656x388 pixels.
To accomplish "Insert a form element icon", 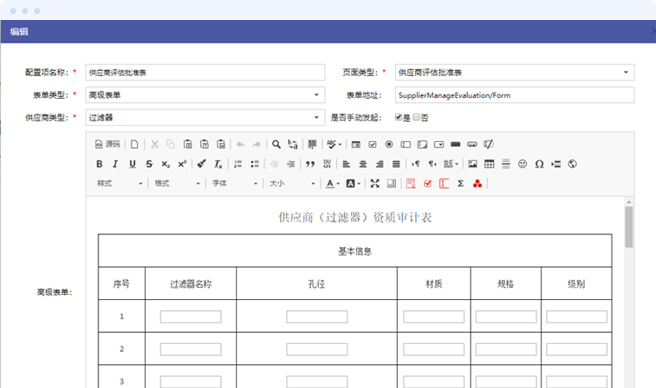I will tap(356, 144).
